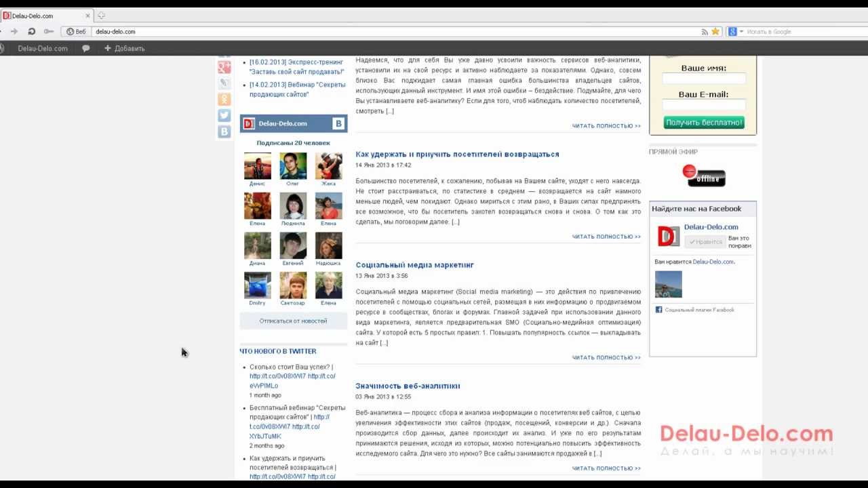Click the Найдите нас на Facebook header
868x488 pixels.
pyautogui.click(x=696, y=209)
